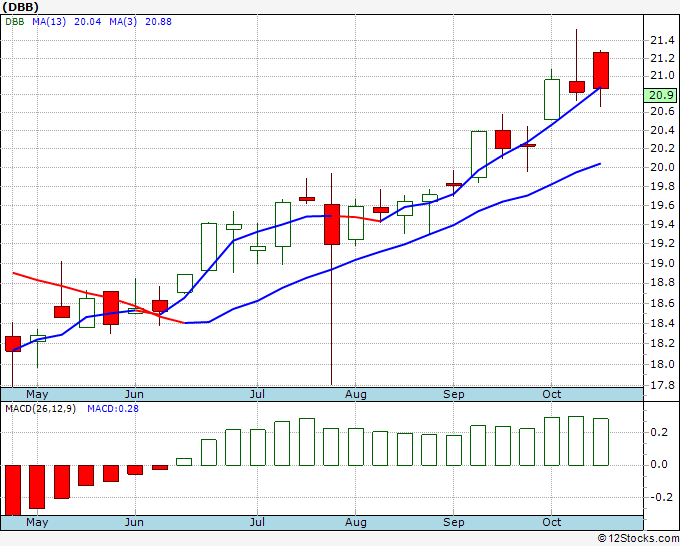Click the Aug label on the MACD axis
Viewport: 680px width, 546px height.
pos(356,522)
